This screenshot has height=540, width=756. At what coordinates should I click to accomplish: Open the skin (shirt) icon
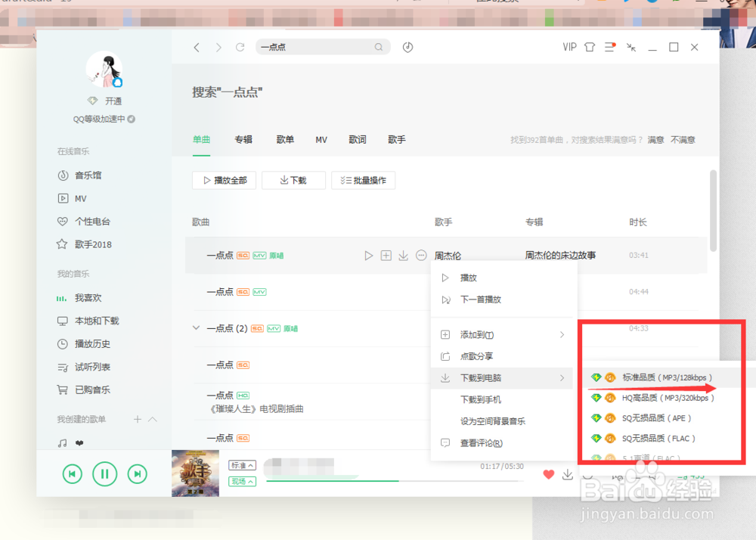coord(589,47)
